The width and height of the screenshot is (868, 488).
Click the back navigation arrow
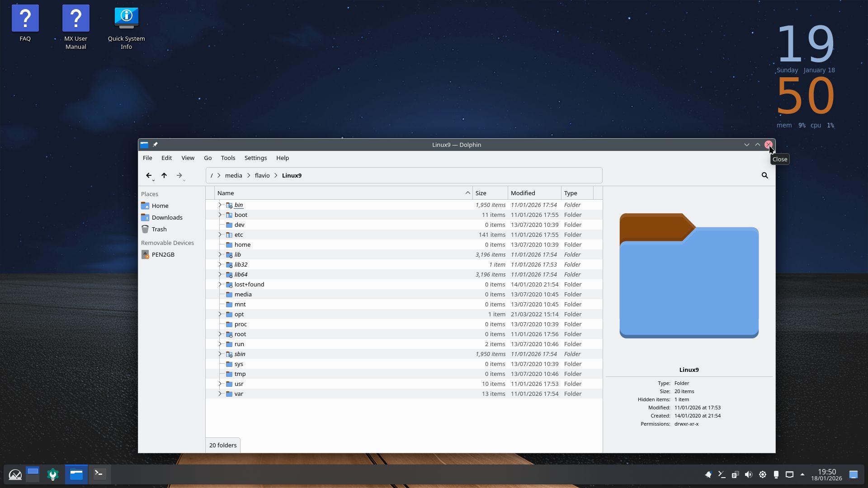click(x=148, y=175)
